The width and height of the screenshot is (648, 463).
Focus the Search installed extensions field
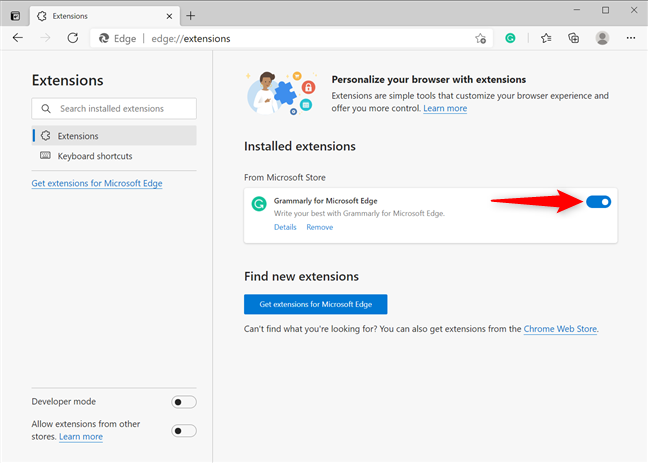click(114, 109)
